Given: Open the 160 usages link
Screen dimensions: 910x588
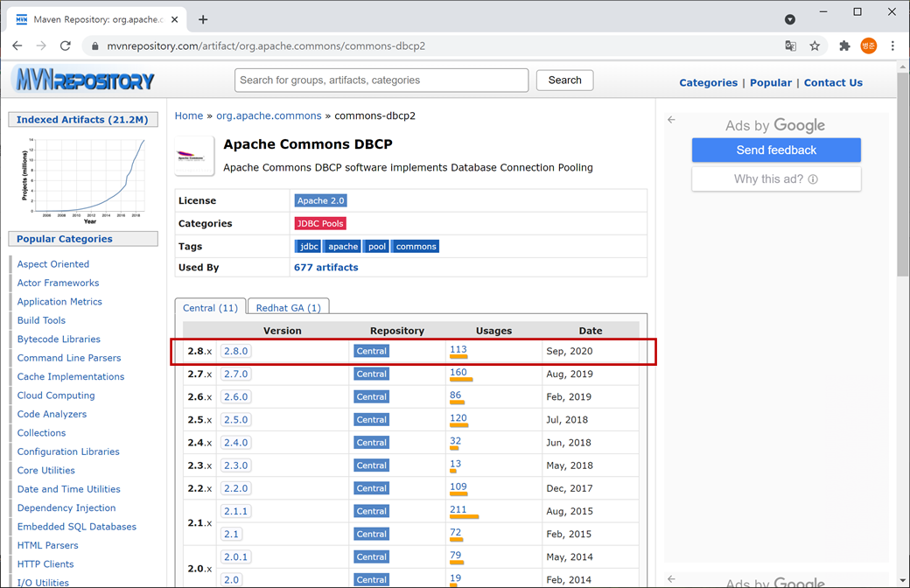Looking at the screenshot, I should click(458, 373).
